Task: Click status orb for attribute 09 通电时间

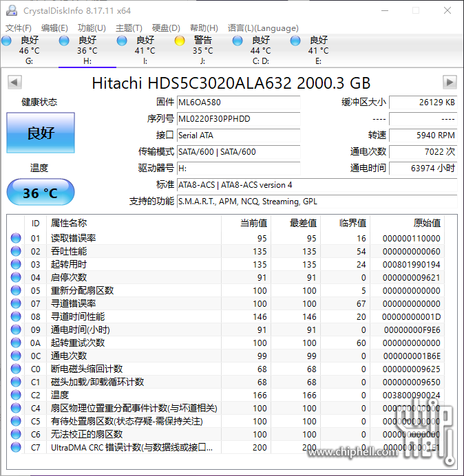Action: point(16,329)
